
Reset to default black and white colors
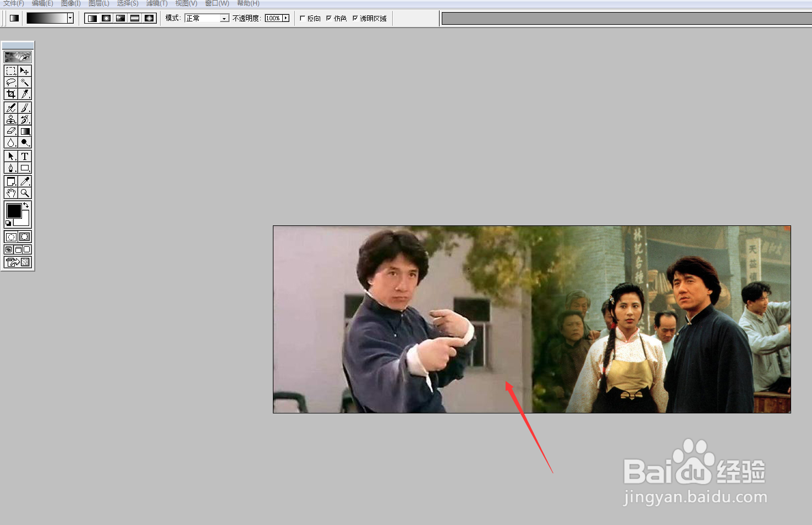(8, 223)
